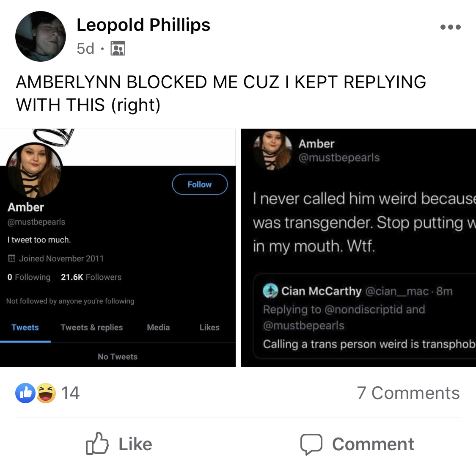The width and height of the screenshot is (476, 468).
Task: Open the Media tab
Action: 158,328
